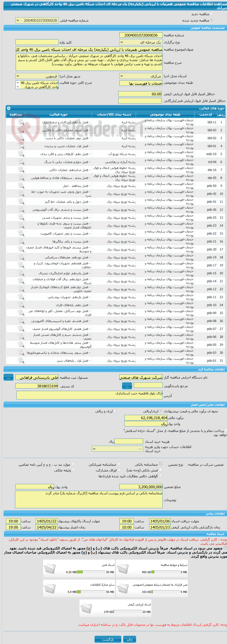Toggle the وثیقه ملکی checkbox
The image size is (227, 644).
(x=73, y=470)
